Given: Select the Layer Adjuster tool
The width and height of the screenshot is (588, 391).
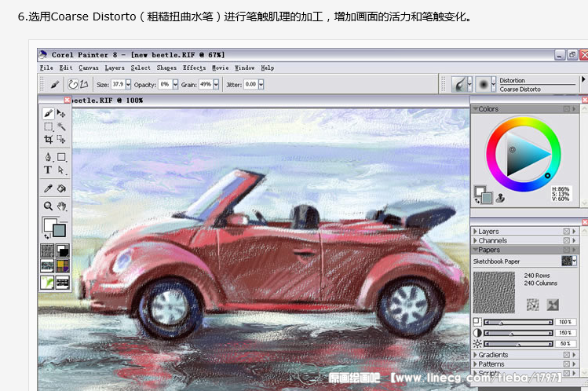Looking at the screenshot, I should pos(61,113).
